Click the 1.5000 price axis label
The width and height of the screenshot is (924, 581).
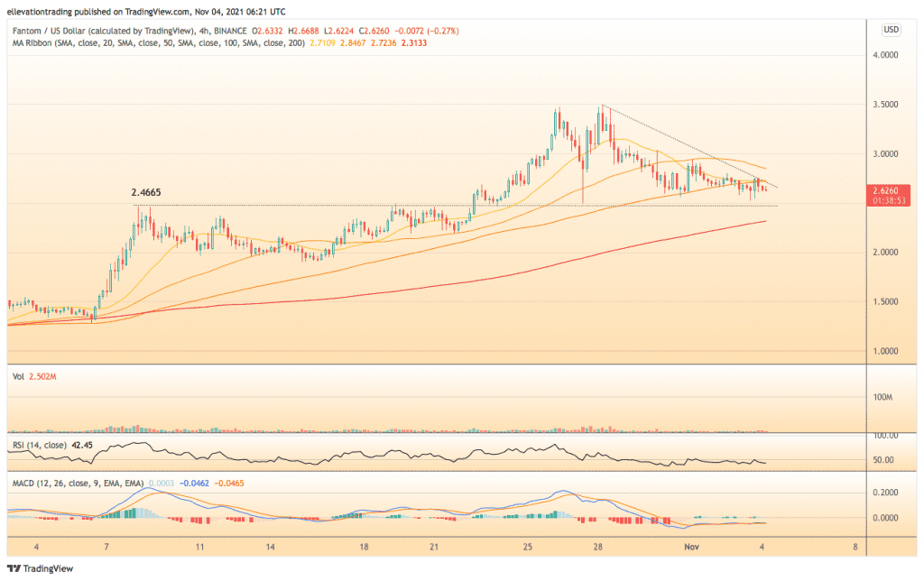(x=885, y=301)
